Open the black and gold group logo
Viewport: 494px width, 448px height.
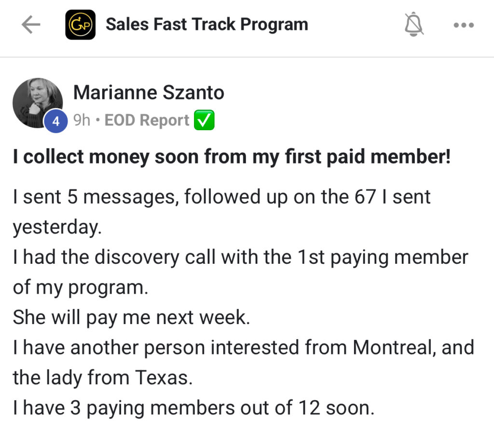(80, 25)
